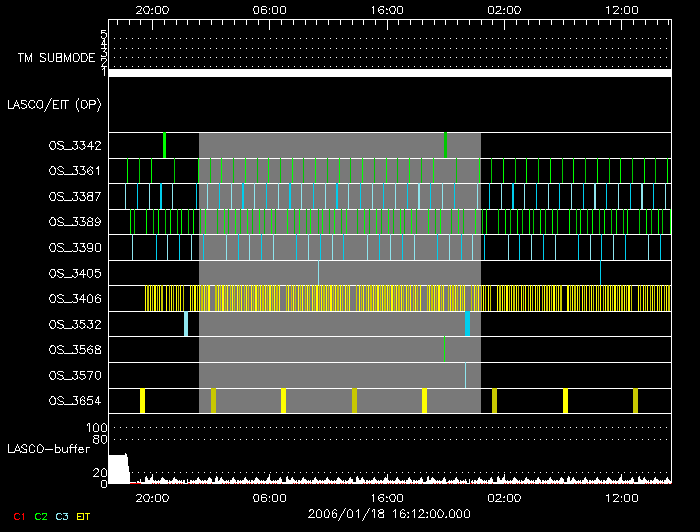Select the second cyan block in OS_3532 row

[467, 324]
